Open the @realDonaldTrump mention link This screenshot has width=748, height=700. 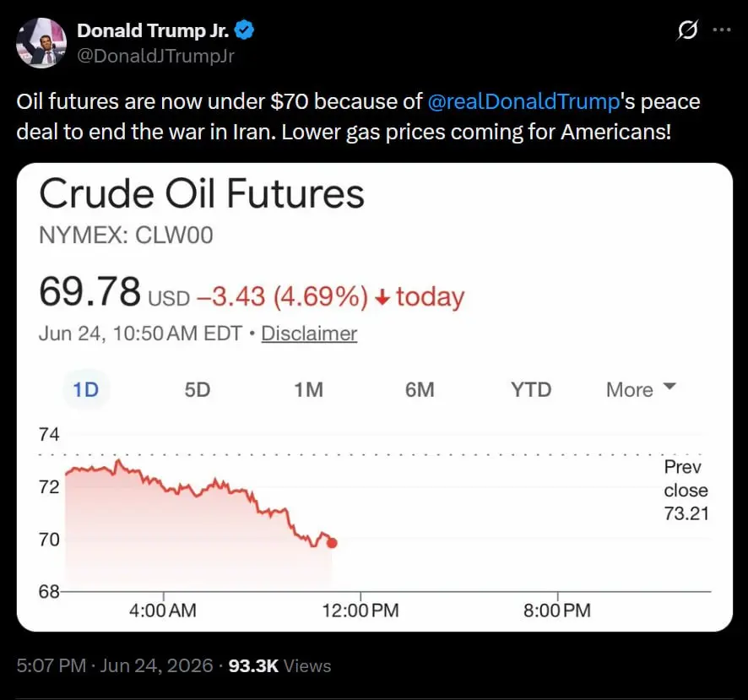coord(523,101)
